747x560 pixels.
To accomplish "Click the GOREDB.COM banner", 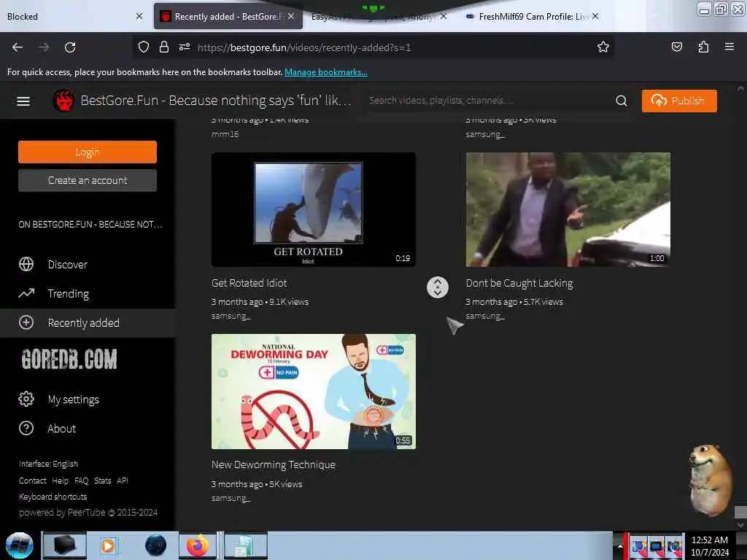I will pyautogui.click(x=69, y=359).
